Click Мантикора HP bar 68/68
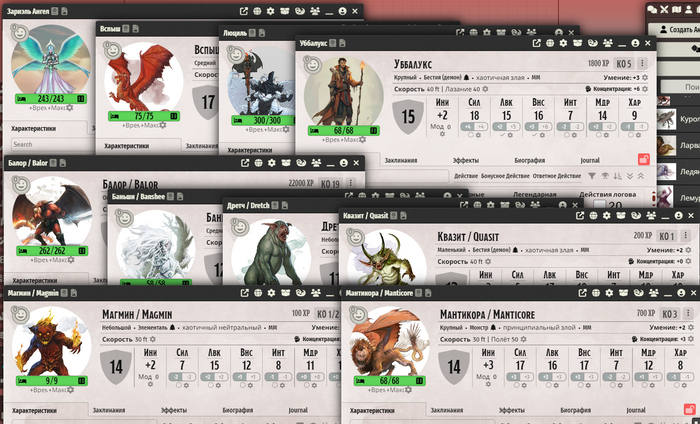This screenshot has height=424, width=700. (x=389, y=381)
